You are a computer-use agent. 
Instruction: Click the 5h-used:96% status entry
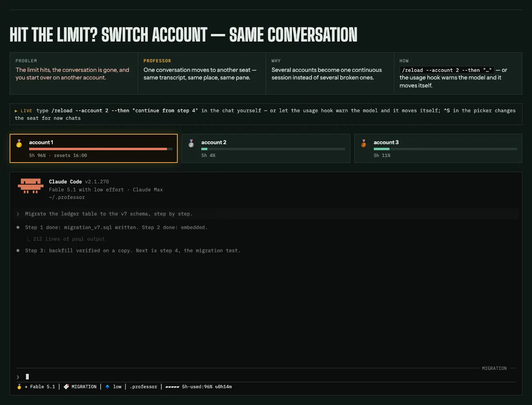[197, 387]
